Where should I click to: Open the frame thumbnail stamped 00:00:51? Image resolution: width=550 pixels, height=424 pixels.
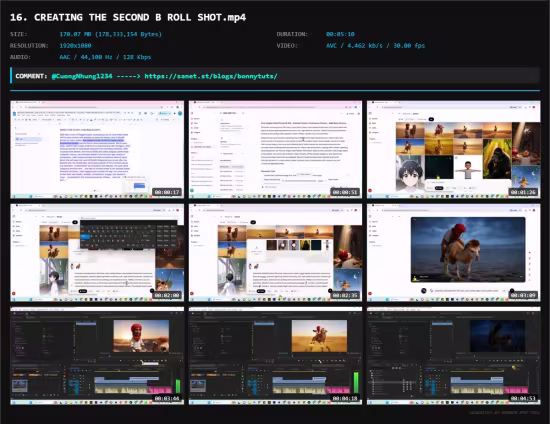point(275,150)
